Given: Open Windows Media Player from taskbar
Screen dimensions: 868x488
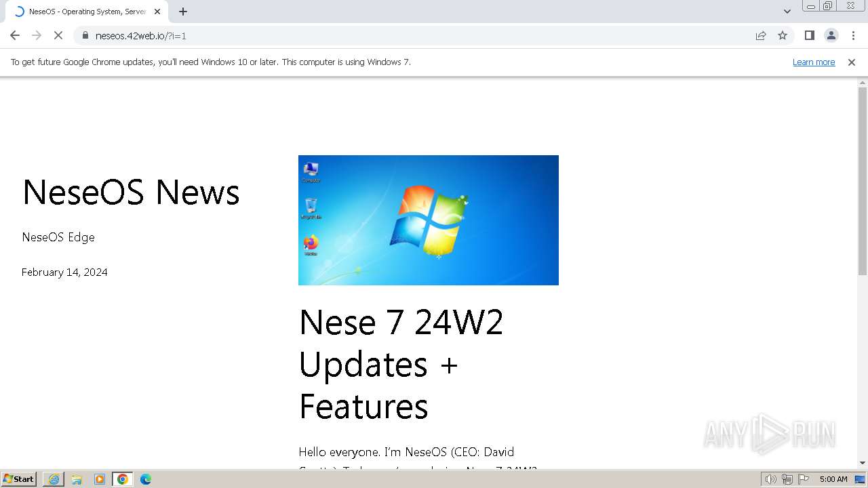Looking at the screenshot, I should (100, 479).
